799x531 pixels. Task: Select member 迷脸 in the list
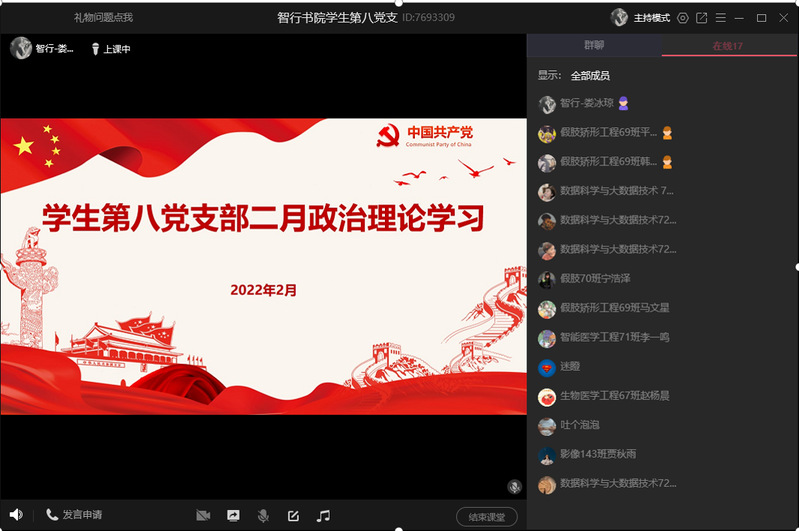click(569, 367)
